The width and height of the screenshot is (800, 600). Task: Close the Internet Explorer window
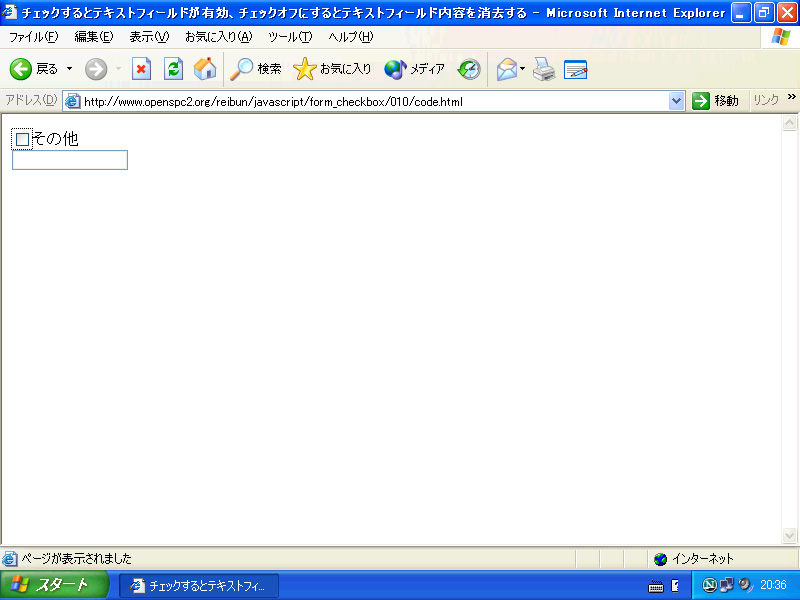787,12
